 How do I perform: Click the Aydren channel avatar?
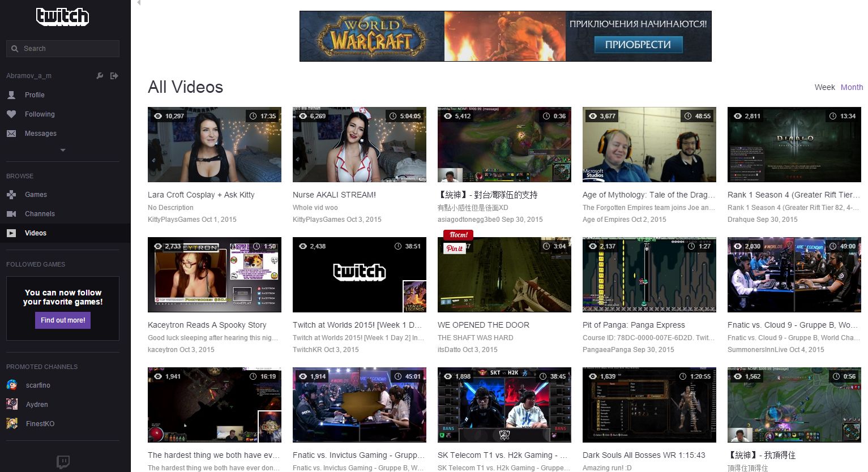coord(11,404)
